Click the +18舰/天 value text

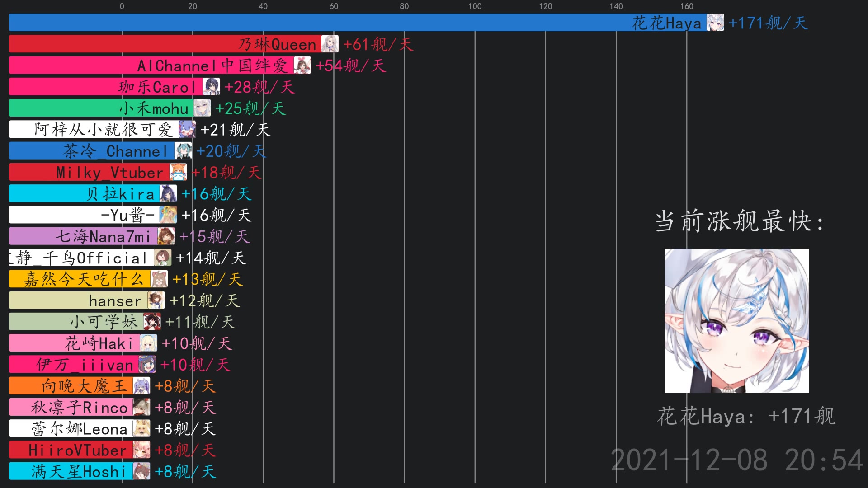(x=226, y=173)
